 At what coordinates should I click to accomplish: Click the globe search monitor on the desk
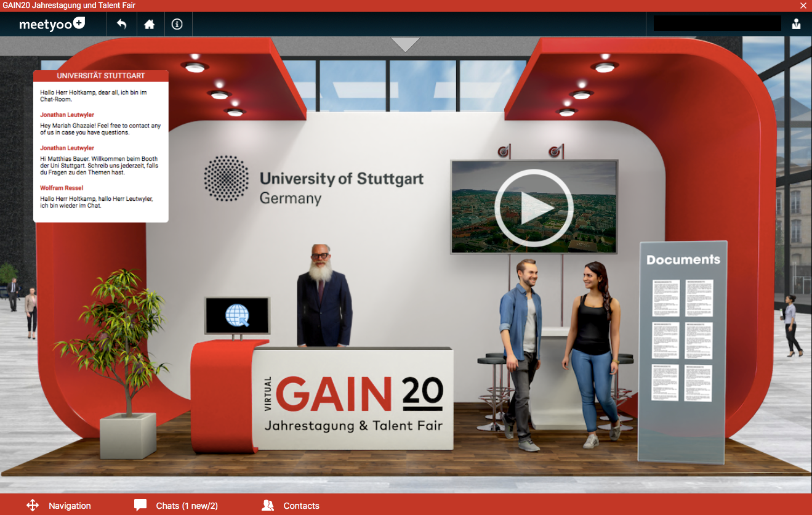[x=237, y=315]
